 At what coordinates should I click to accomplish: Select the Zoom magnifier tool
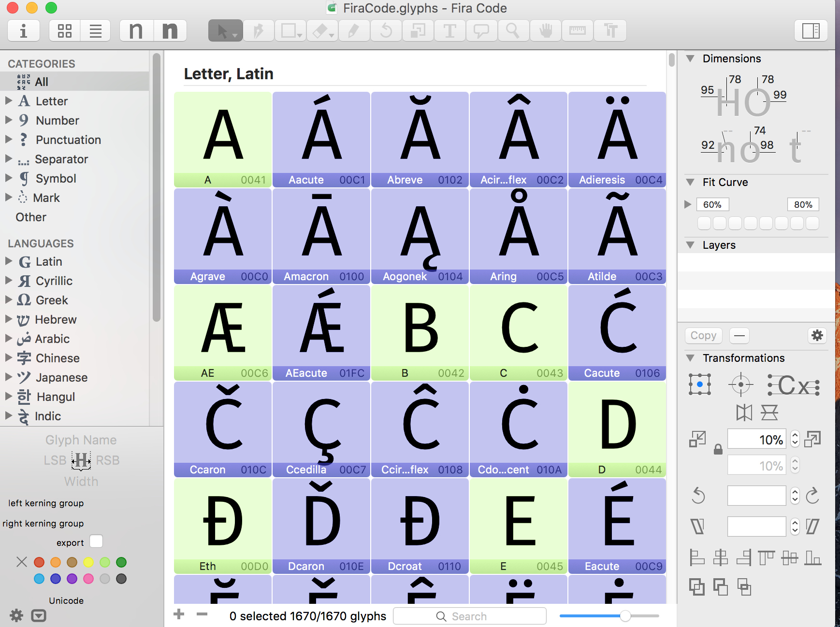pyautogui.click(x=513, y=30)
